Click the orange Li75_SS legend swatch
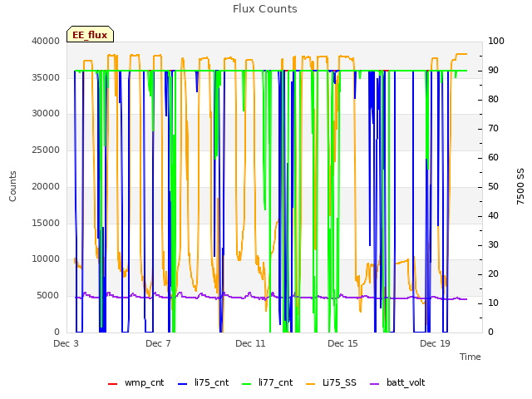This screenshot has height=399, width=532. pos(310,384)
